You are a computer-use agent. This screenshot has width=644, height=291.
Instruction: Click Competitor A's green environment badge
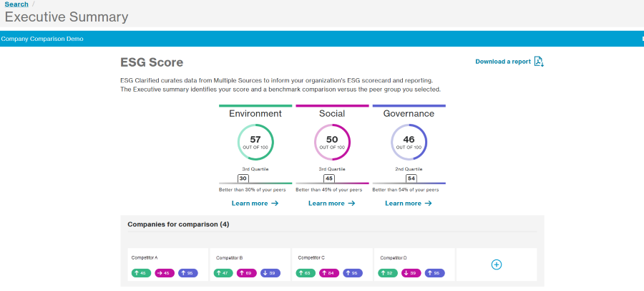(x=141, y=273)
